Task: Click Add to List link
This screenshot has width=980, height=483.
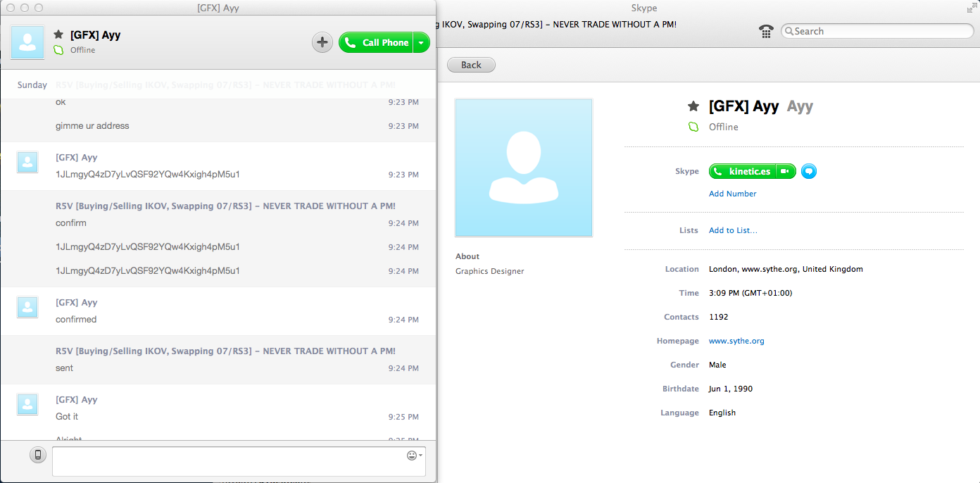Action: point(733,230)
